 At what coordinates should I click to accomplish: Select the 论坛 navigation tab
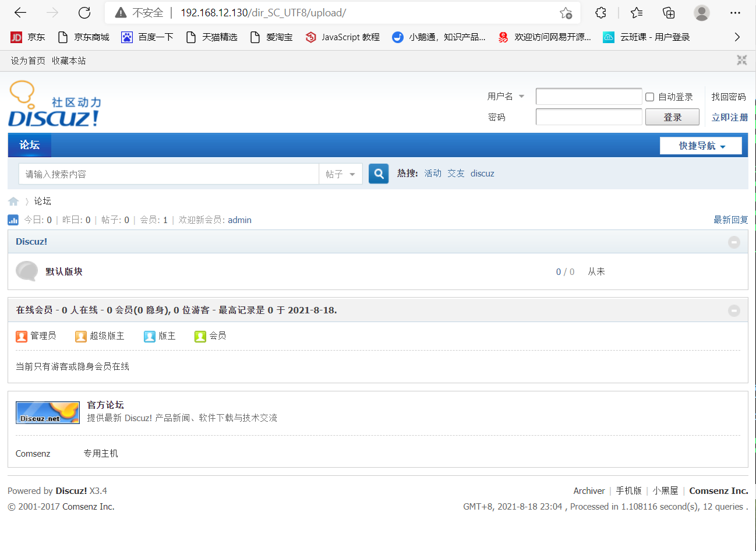coord(30,145)
